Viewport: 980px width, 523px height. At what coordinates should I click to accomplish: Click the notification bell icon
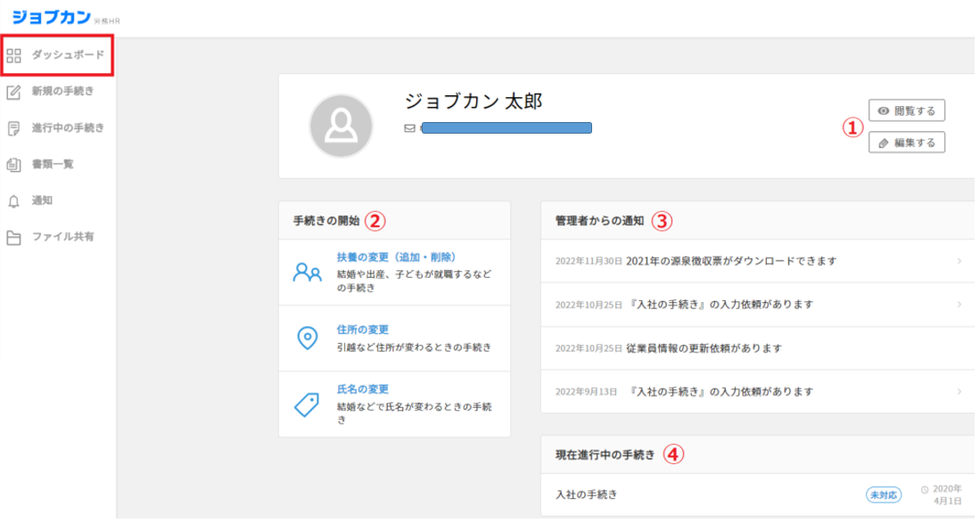pyautogui.click(x=13, y=201)
